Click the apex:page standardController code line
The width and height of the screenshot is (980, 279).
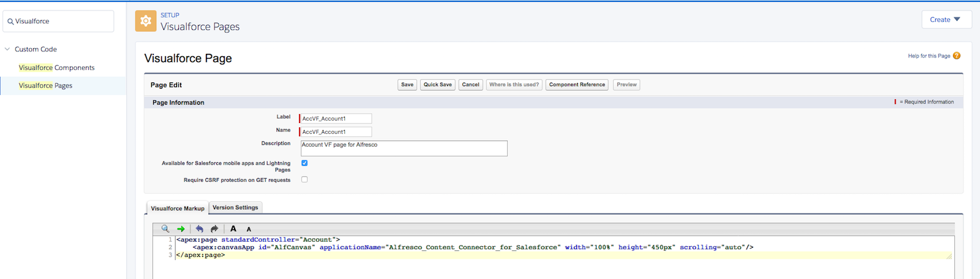pos(258,240)
